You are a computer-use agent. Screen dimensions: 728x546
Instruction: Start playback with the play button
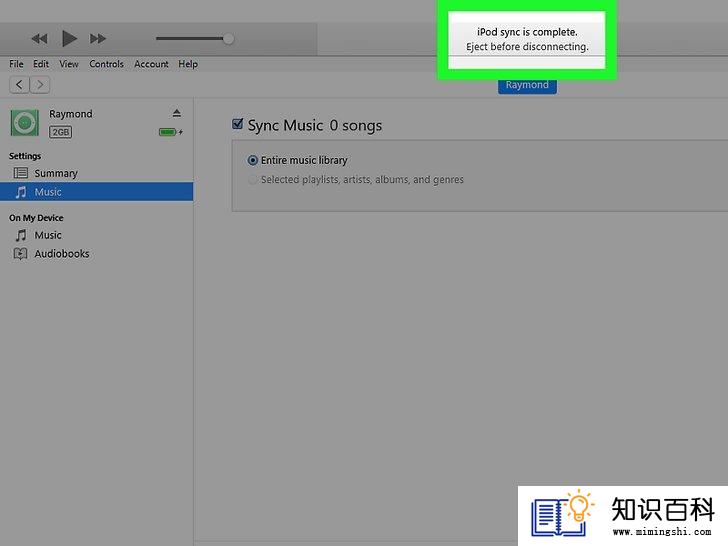pyautogui.click(x=69, y=39)
